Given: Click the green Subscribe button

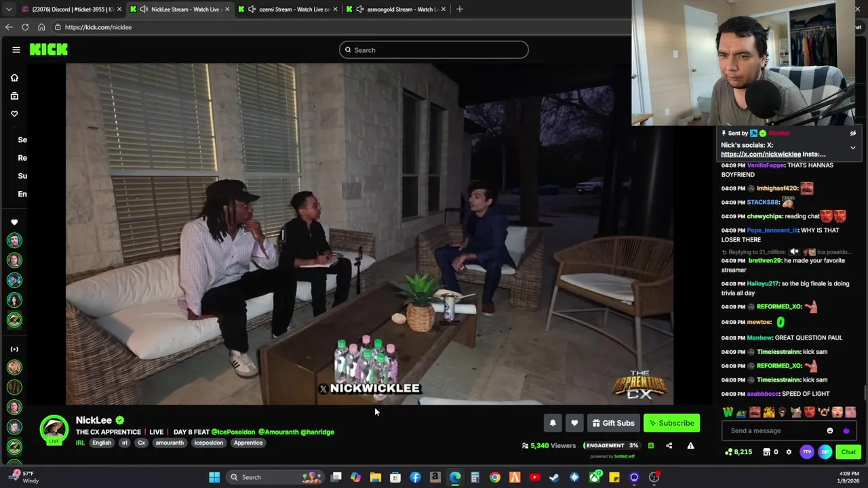Looking at the screenshot, I should [x=671, y=423].
